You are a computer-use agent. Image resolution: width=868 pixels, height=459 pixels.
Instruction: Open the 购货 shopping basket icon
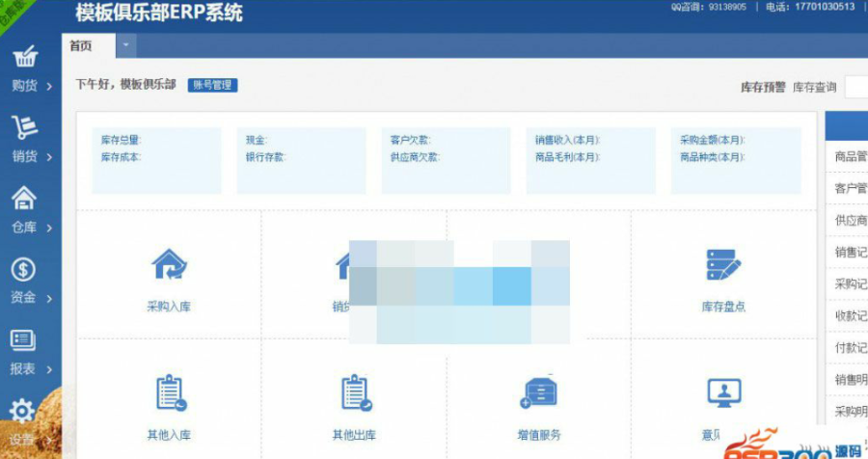(25, 57)
